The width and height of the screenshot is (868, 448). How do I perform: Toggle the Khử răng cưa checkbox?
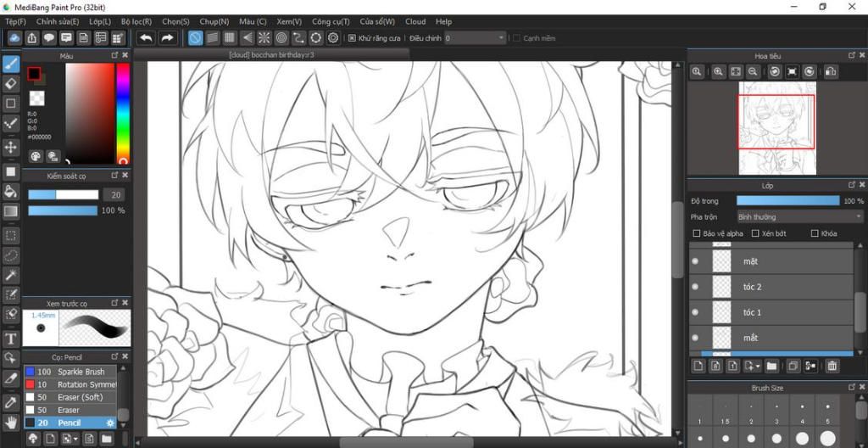[x=352, y=38]
